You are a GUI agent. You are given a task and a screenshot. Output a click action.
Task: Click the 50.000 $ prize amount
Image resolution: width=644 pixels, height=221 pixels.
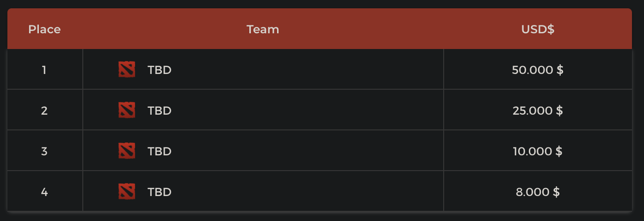(x=538, y=70)
